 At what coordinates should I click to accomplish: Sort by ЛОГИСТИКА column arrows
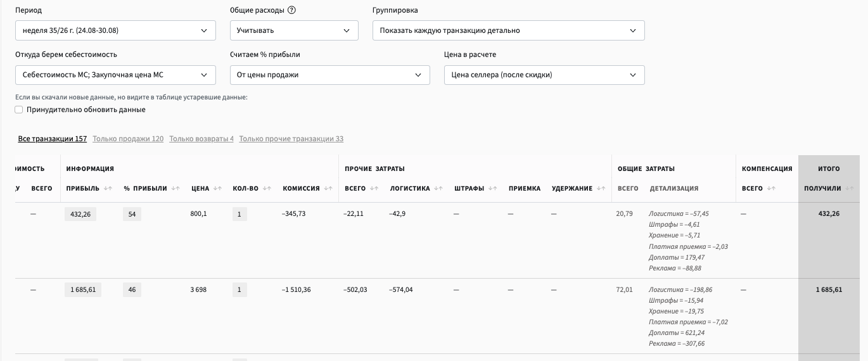[438, 189]
